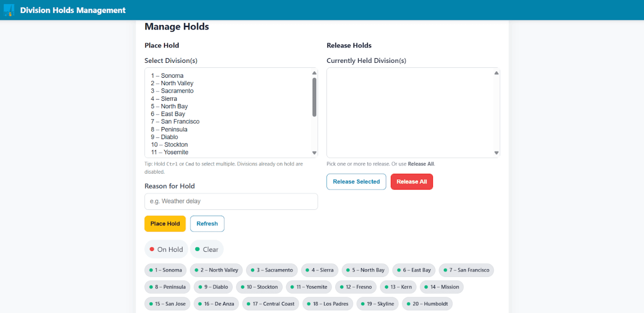Click the red dot in the On Hold legend

pyautogui.click(x=152, y=249)
